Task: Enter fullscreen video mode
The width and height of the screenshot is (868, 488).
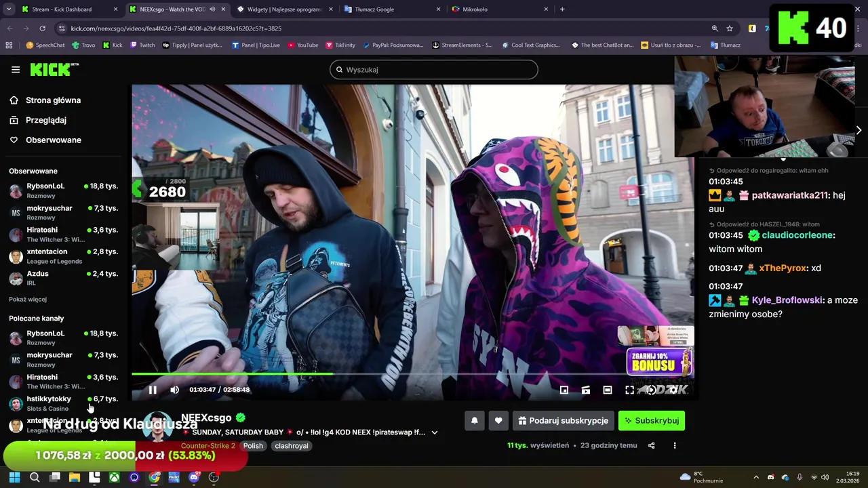Action: pos(629,390)
